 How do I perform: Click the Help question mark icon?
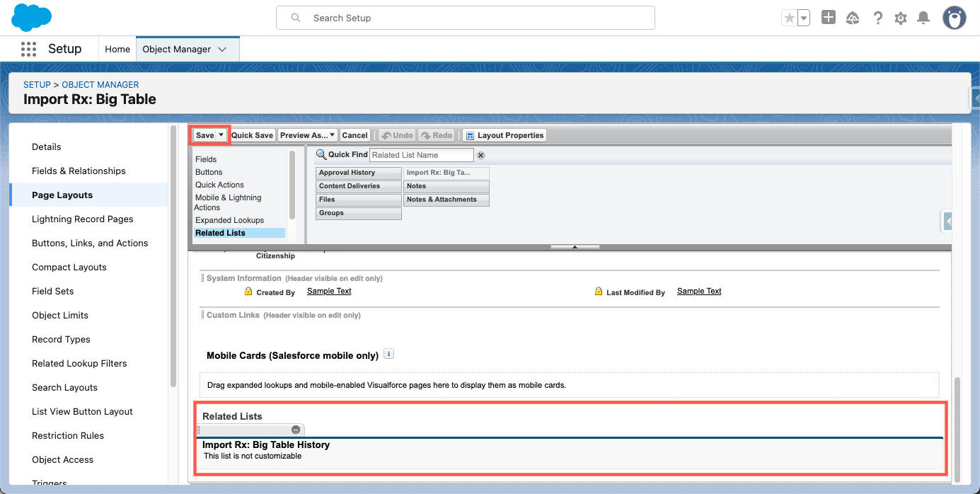point(877,18)
